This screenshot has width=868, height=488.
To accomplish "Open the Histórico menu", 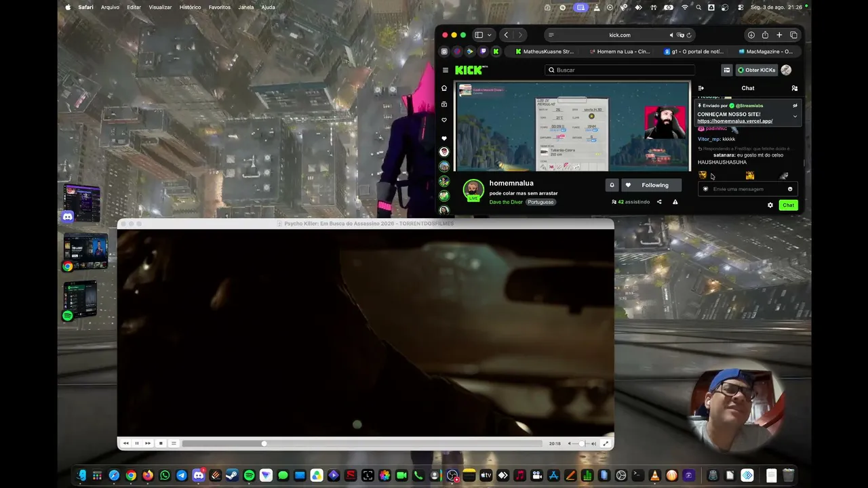I will pos(190,7).
